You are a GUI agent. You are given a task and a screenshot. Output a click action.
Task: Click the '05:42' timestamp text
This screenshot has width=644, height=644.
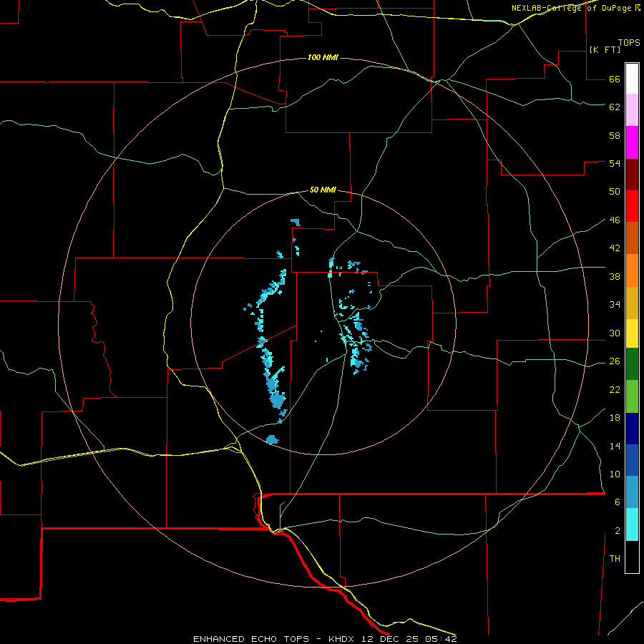tap(441, 639)
